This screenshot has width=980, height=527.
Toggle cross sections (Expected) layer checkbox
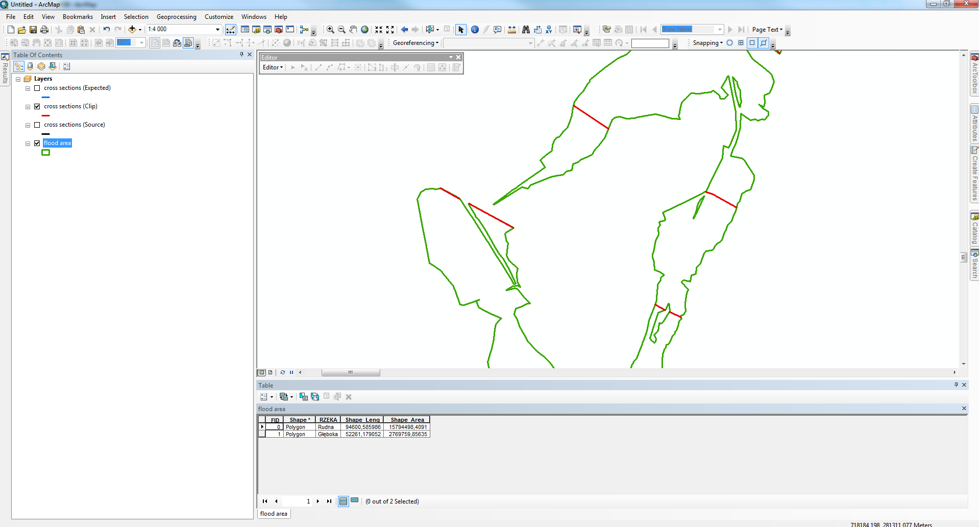click(x=37, y=88)
